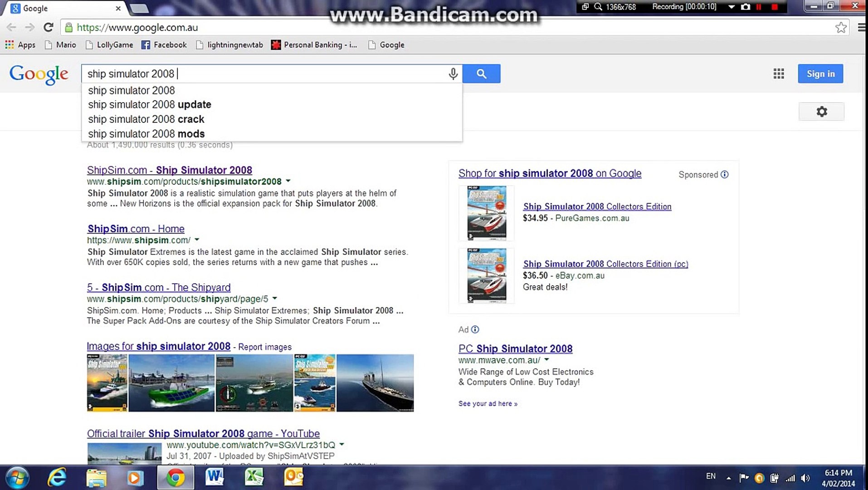Expand Bandicam recording options dropdown
Image resolution: width=868 pixels, height=490 pixels.
pos(731,7)
